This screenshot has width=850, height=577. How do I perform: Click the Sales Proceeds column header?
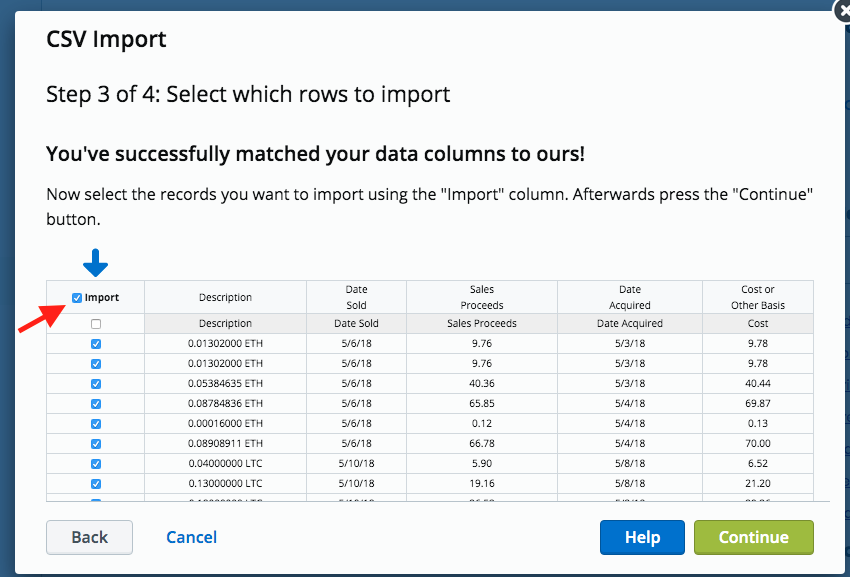point(482,297)
